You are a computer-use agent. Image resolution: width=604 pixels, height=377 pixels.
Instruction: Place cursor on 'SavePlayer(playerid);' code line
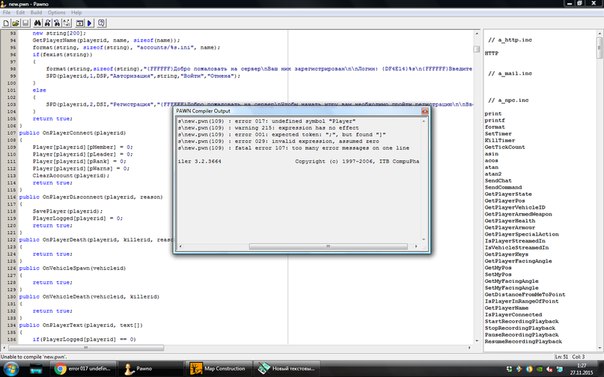tap(67, 211)
